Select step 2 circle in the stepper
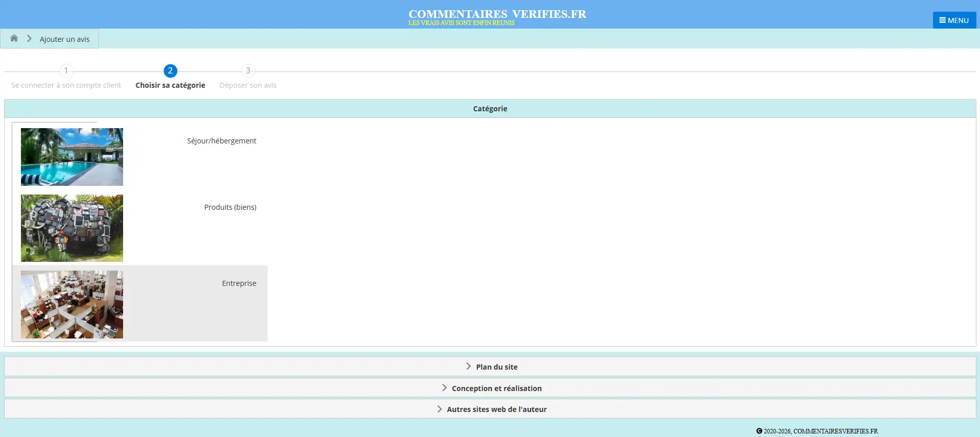The height and width of the screenshot is (437, 980). point(171,70)
